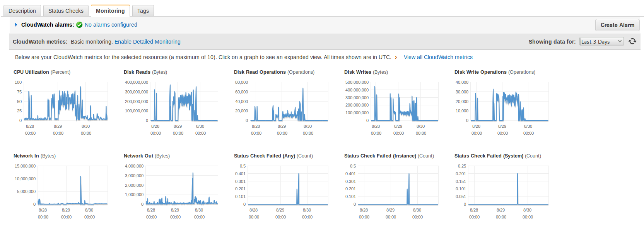The image size is (644, 232).
Task: Refresh the CloudWatch metrics with the refresh icon
Action: (x=632, y=41)
